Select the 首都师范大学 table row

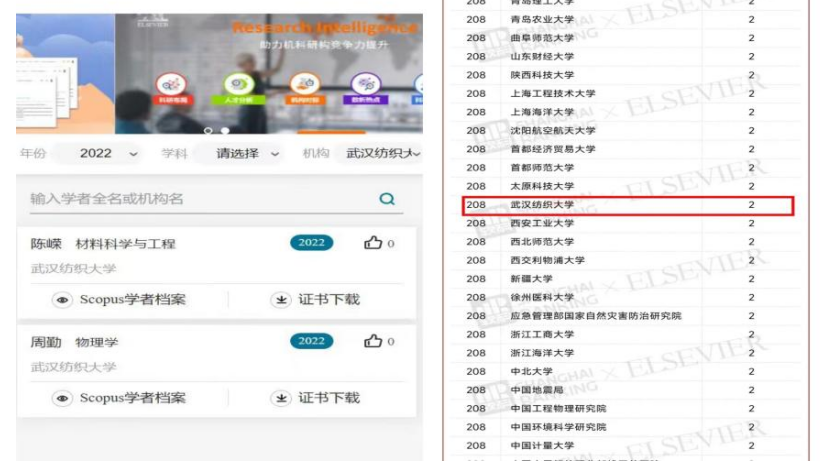click(627, 167)
